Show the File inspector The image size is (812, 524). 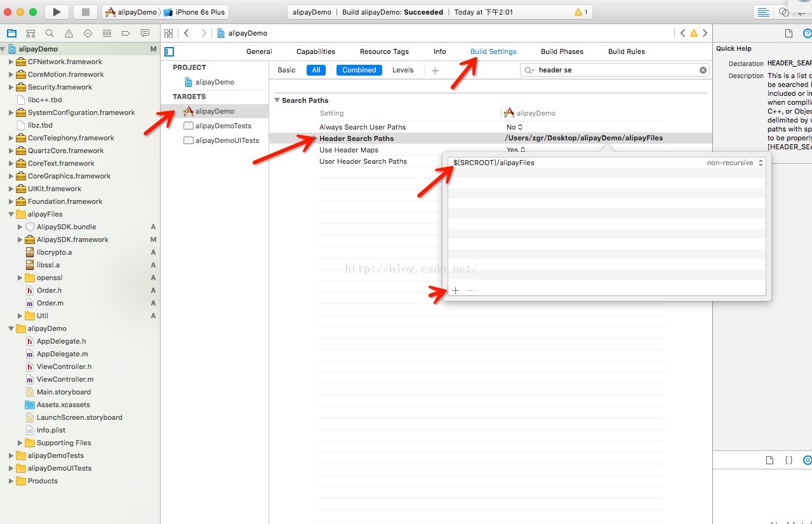pyautogui.click(x=789, y=33)
